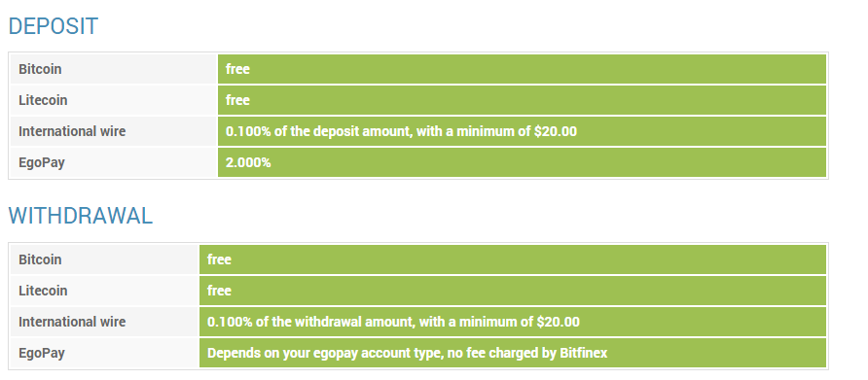Image resolution: width=868 pixels, height=380 pixels.
Task: Select Litecoin label in the deposit table
Action: coord(43,100)
